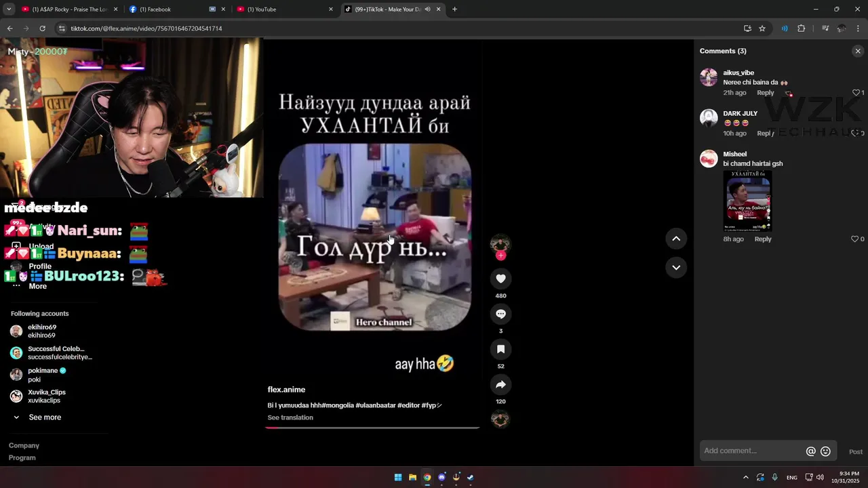The image size is (868, 488).
Task: Open Misheel's profile picture
Action: point(709,159)
